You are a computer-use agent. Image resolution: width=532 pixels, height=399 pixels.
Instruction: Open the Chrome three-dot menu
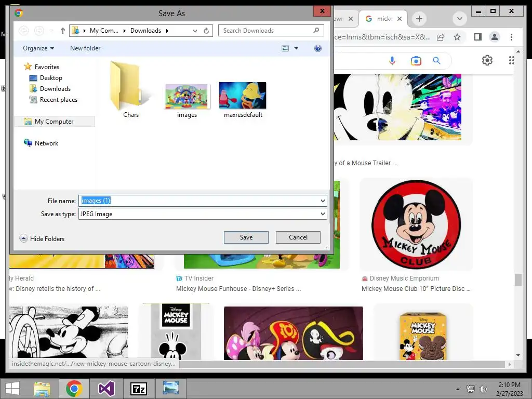[511, 37]
